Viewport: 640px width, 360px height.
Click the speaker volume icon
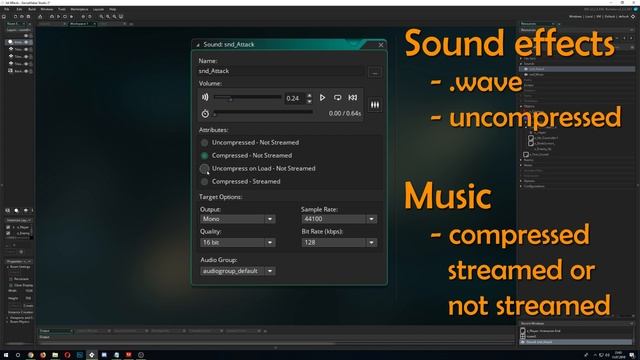[x=205, y=97]
